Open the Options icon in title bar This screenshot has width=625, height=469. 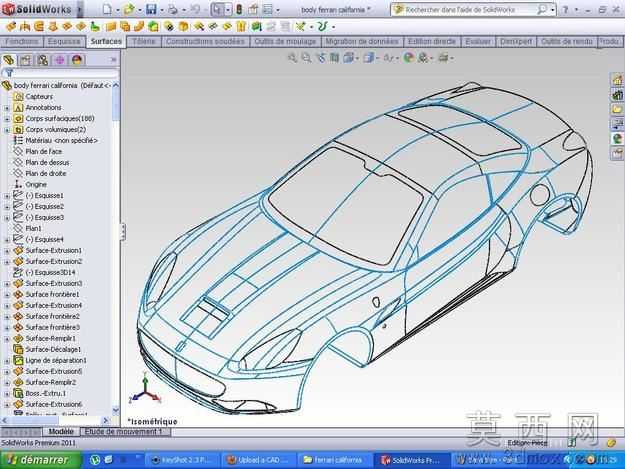click(269, 9)
